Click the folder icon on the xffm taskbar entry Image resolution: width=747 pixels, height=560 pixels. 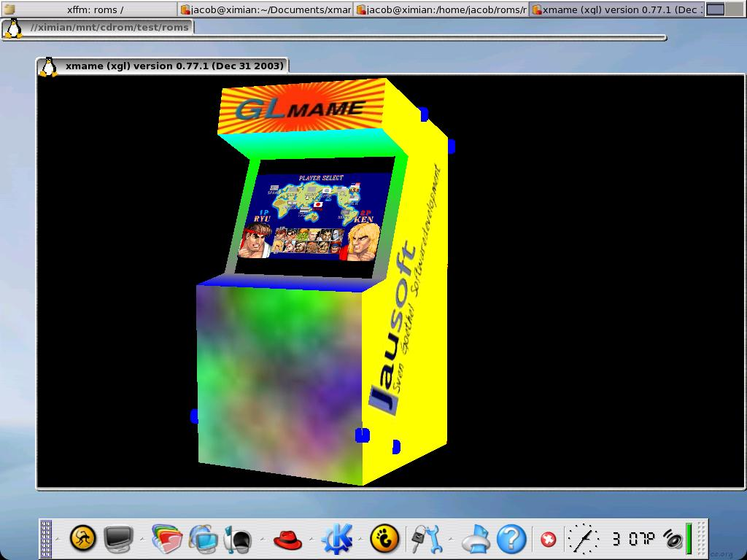point(9,9)
